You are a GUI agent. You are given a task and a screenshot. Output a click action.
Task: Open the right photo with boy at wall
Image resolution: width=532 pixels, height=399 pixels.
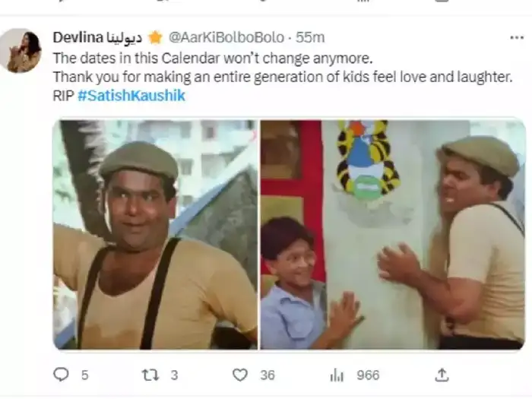(392, 234)
